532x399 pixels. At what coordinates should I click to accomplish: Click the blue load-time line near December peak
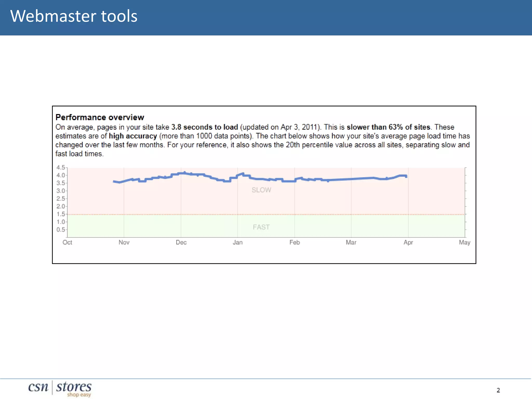(184, 173)
